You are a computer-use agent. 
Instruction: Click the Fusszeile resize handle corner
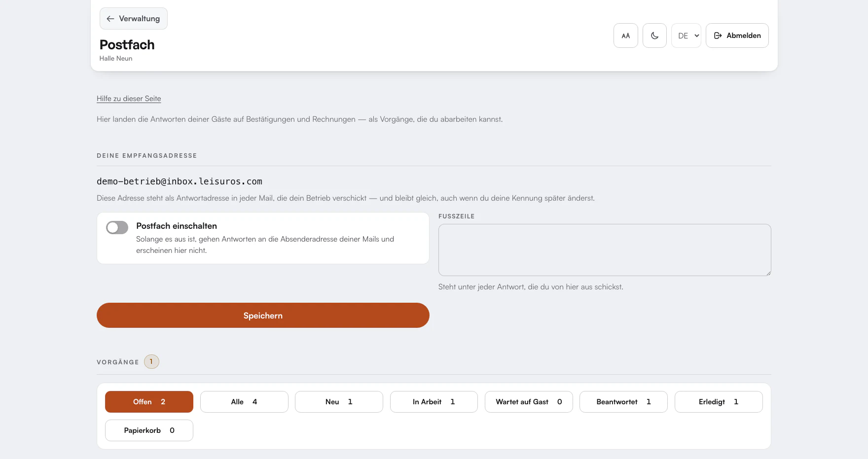pyautogui.click(x=767, y=272)
